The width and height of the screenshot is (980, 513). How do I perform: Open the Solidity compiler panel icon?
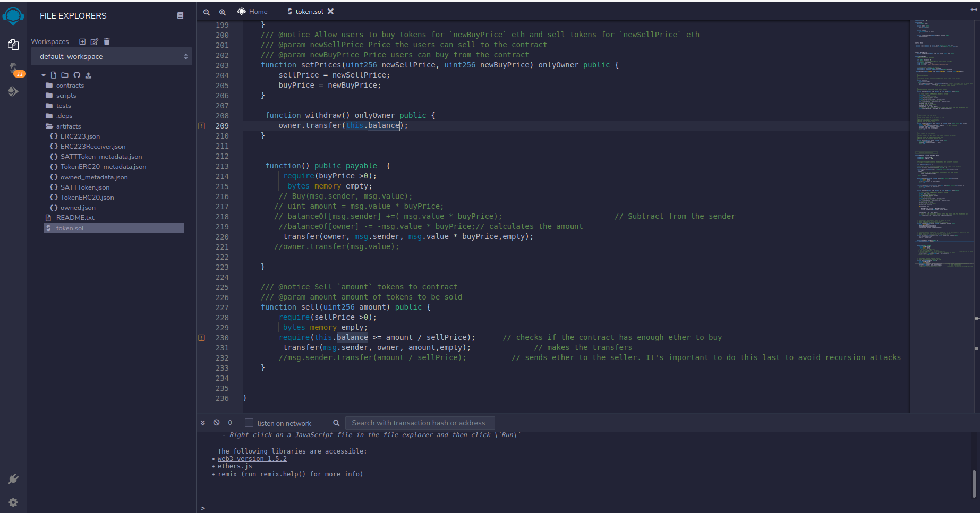pos(13,68)
